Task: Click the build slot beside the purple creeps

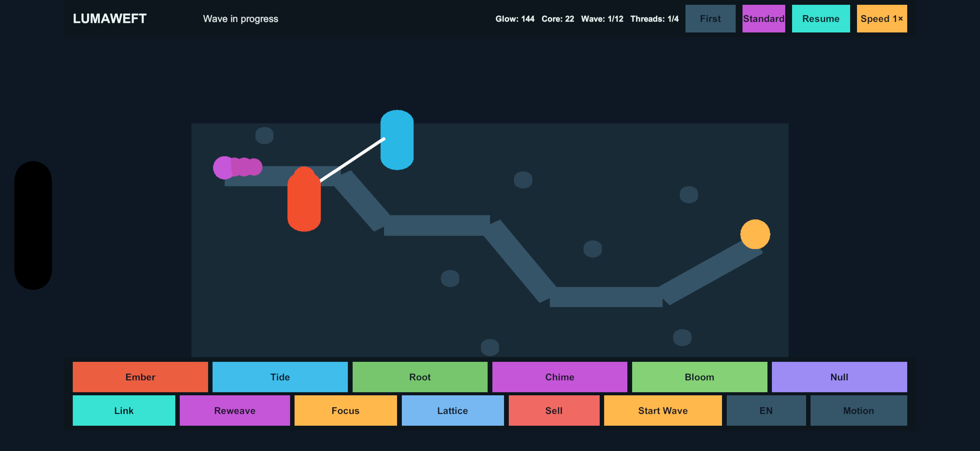Action: pos(264,135)
